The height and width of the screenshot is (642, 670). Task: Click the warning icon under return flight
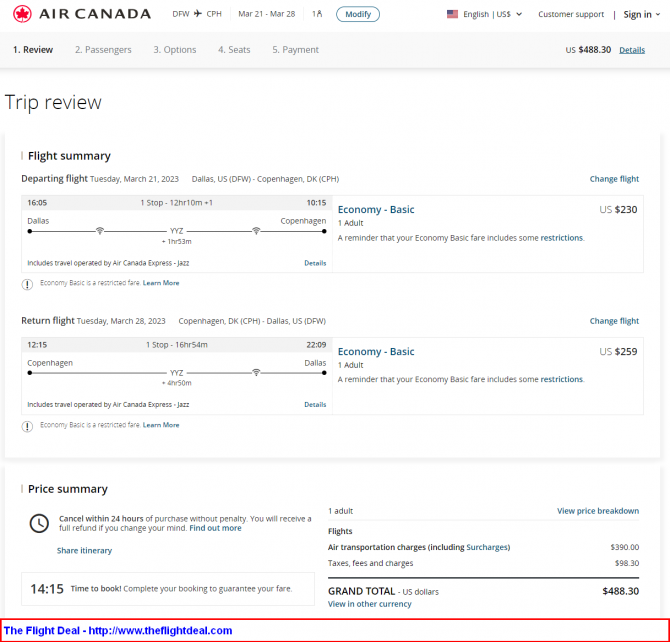point(27,427)
